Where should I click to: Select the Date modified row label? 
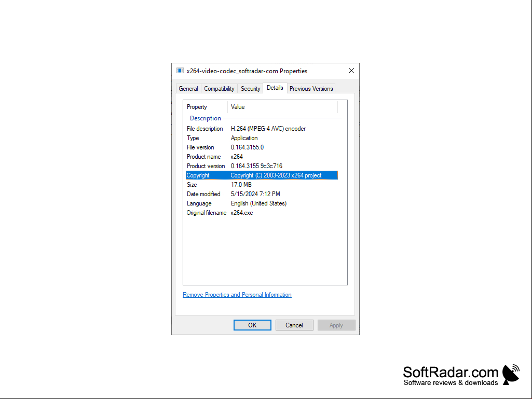(x=203, y=194)
